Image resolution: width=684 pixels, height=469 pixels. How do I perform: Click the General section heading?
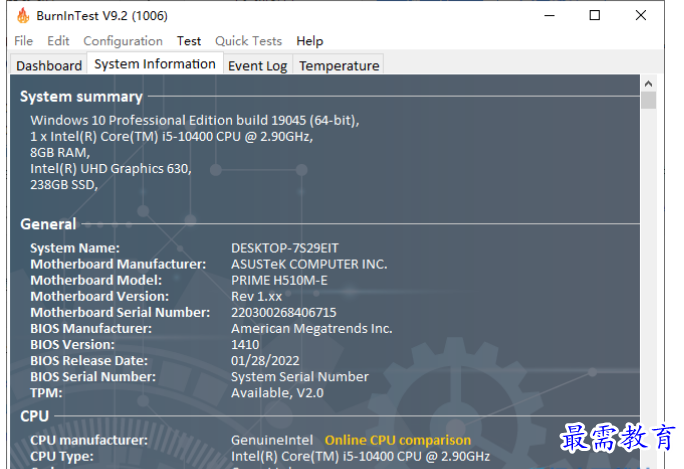(48, 224)
